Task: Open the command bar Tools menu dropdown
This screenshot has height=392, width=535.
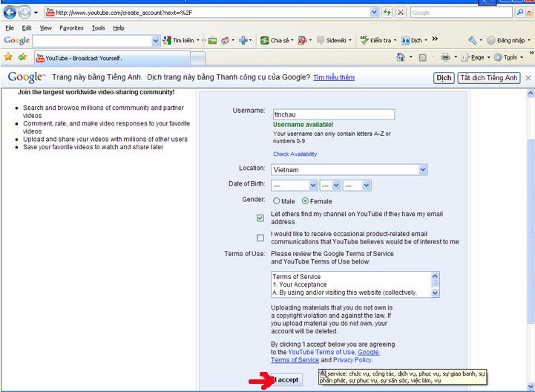Action: point(508,57)
